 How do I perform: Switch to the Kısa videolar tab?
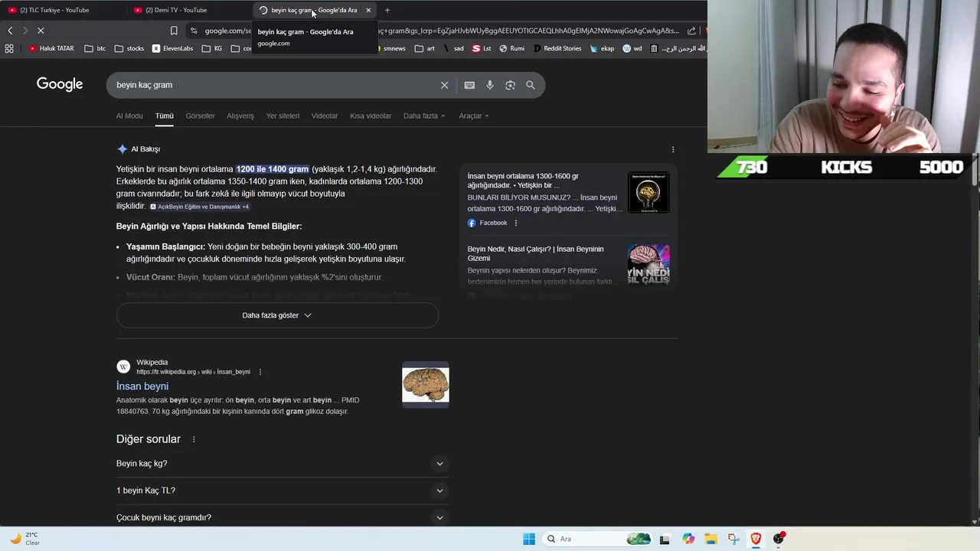point(371,116)
